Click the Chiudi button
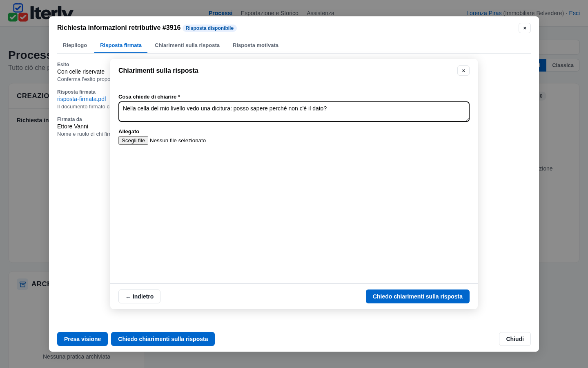Viewport: 588px width, 368px height. click(515, 339)
